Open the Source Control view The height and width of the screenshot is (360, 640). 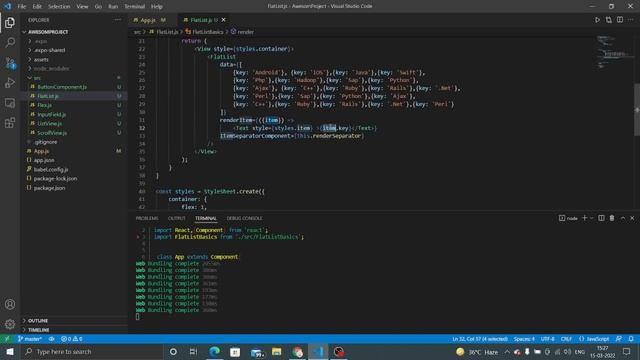pyautogui.click(x=10, y=62)
